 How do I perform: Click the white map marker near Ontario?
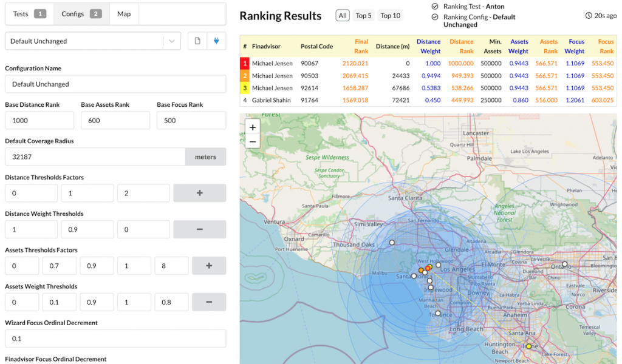[564, 264]
